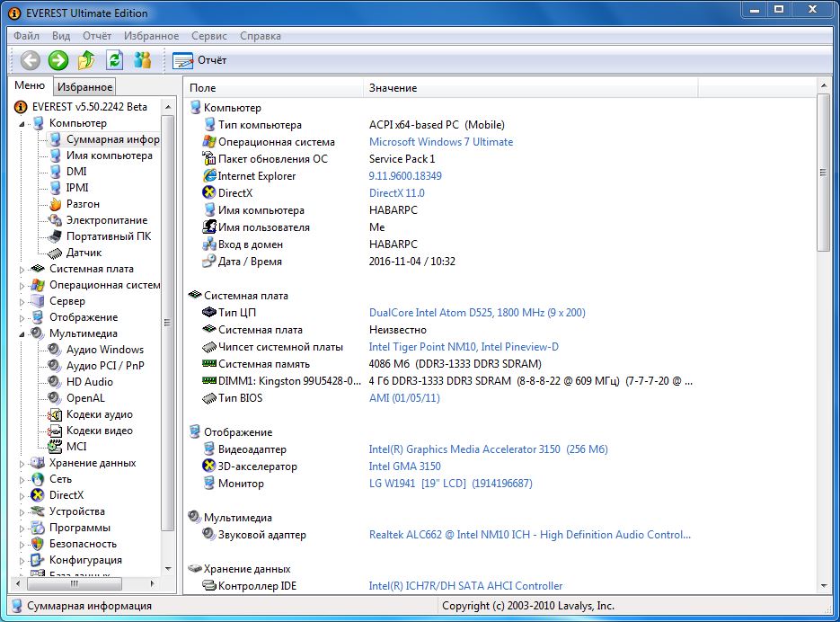The image size is (840, 622).
Task: Open the HD Audio tree item
Action: pos(89,382)
